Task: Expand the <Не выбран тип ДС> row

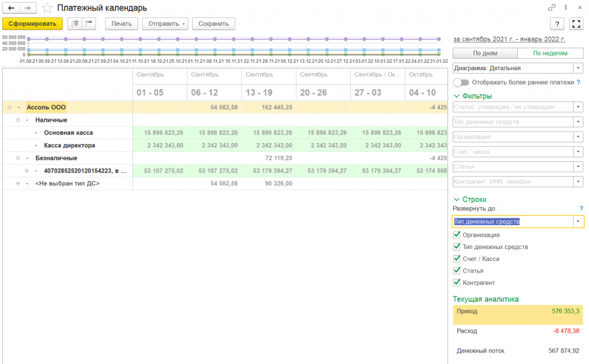Action: [18, 183]
